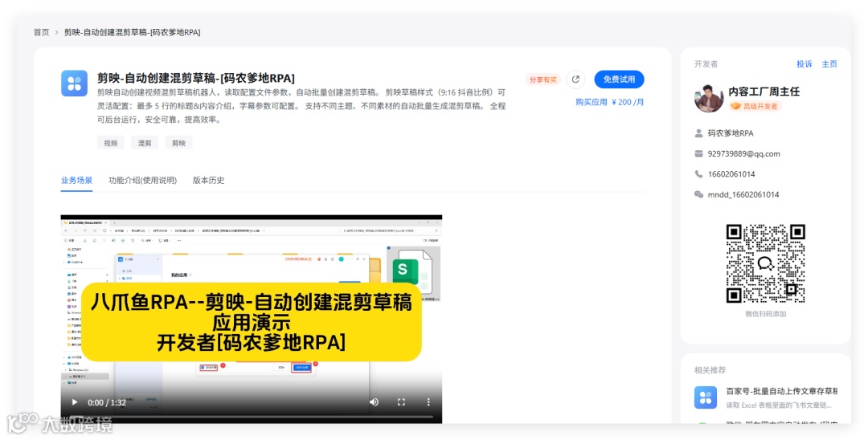Click the icon of the 百家号 recommendation
This screenshot has height=440, width=868.
click(x=706, y=397)
